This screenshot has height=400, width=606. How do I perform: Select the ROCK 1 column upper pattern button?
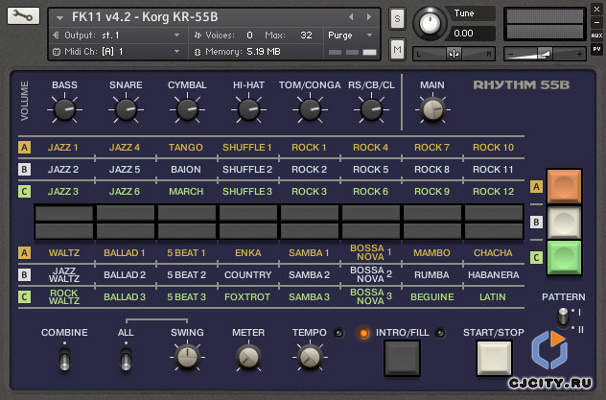310,213
